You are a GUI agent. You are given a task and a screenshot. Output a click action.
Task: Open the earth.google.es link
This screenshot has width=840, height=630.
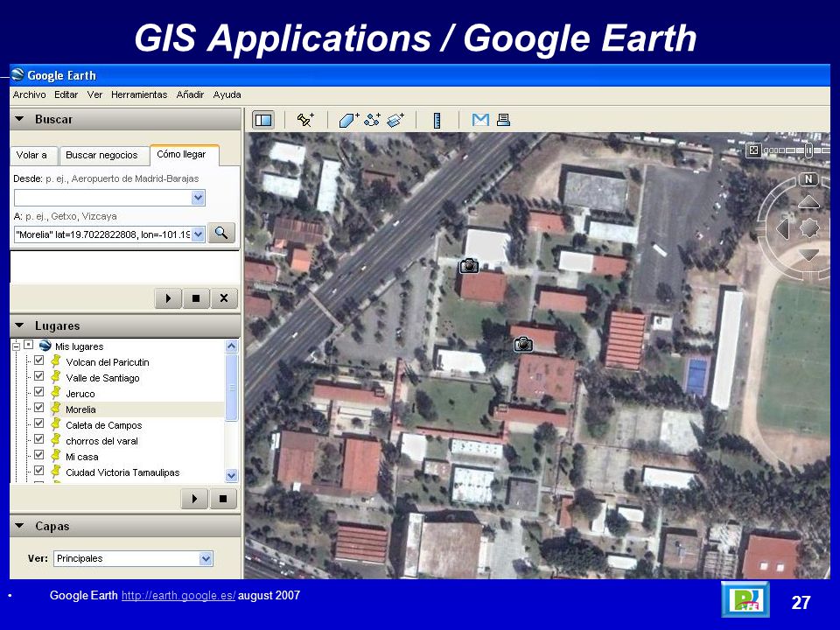click(178, 596)
